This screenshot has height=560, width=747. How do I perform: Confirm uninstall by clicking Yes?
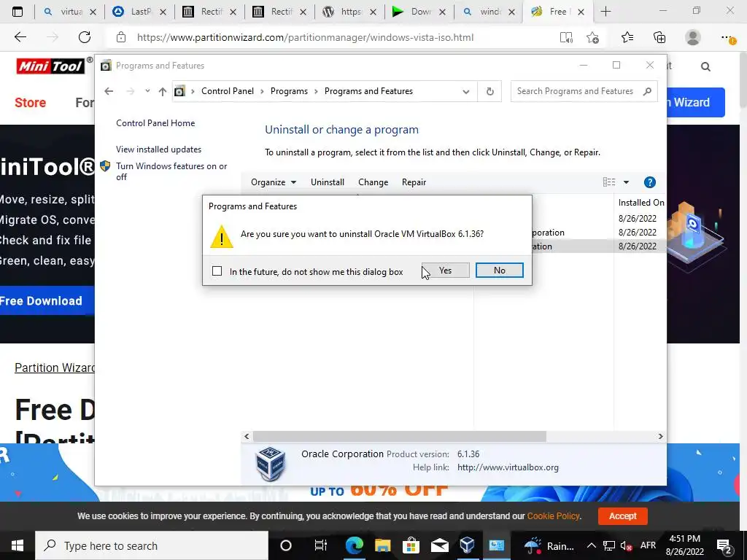point(445,271)
